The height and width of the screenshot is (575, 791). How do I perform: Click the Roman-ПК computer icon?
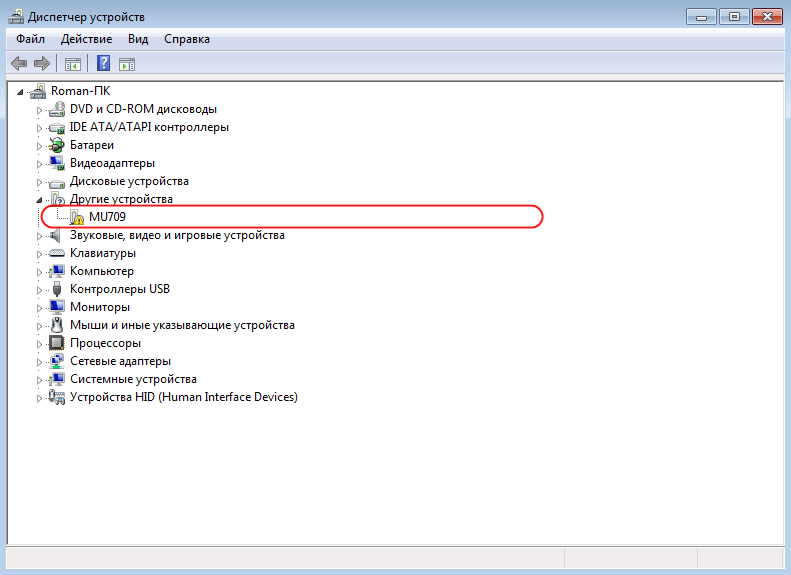38,91
